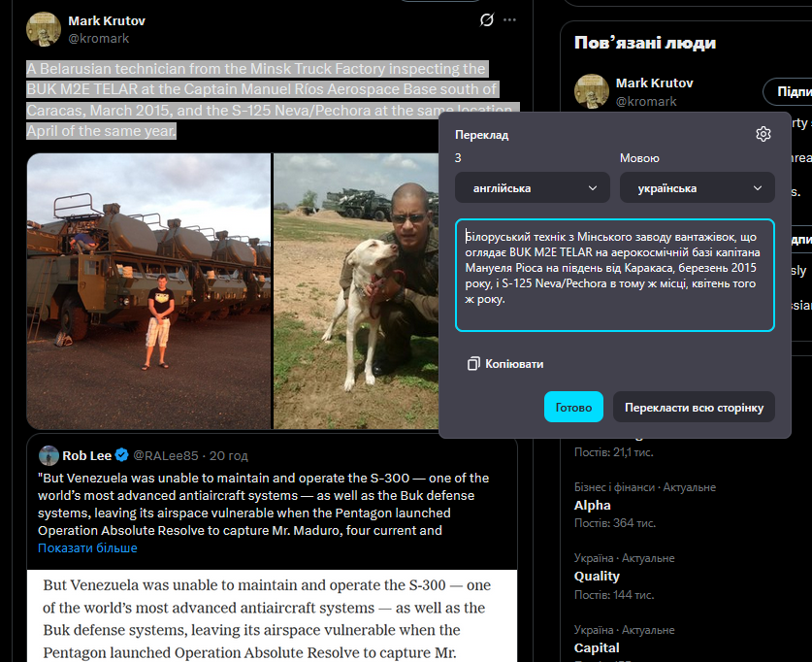This screenshot has width=812, height=662.
Task: Expand the source language dropdown showing англійська
Action: click(x=532, y=187)
